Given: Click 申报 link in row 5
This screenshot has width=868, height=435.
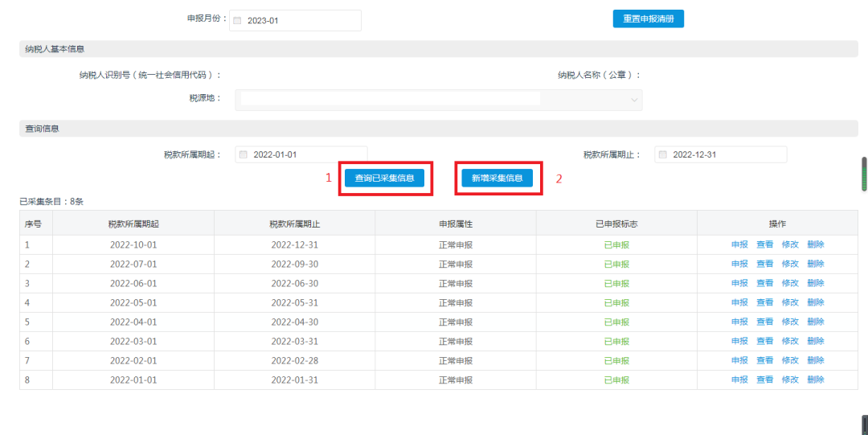Looking at the screenshot, I should point(739,322).
